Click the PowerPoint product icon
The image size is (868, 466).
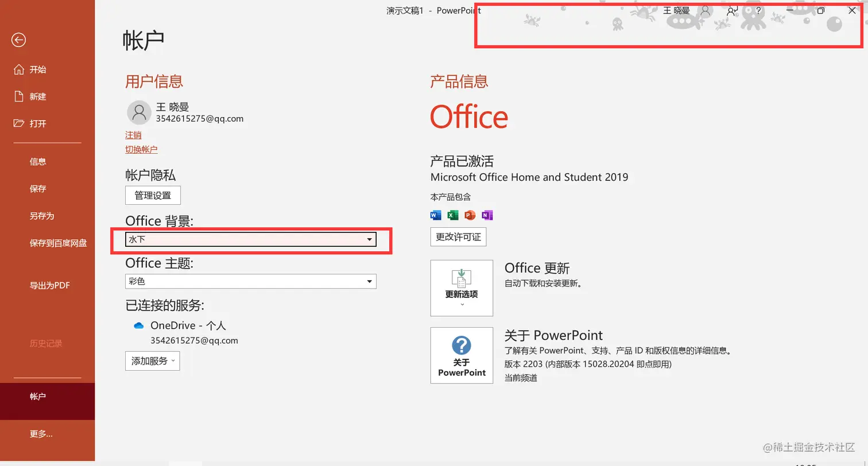[470, 215]
